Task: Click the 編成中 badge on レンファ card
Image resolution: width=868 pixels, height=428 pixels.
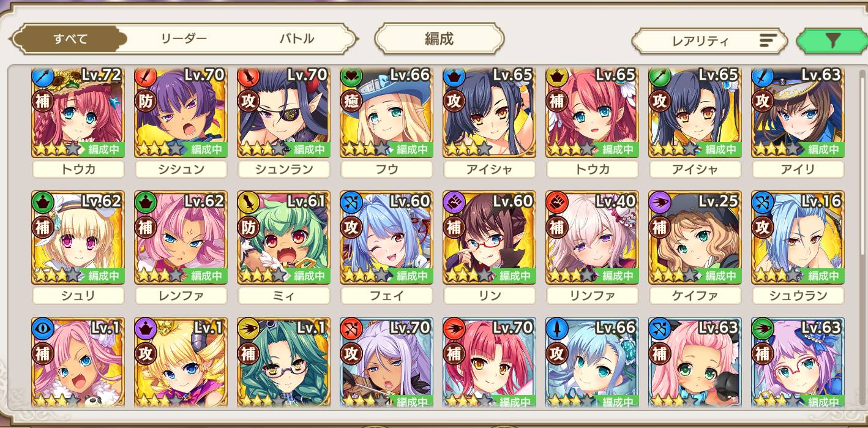Action: click(206, 276)
